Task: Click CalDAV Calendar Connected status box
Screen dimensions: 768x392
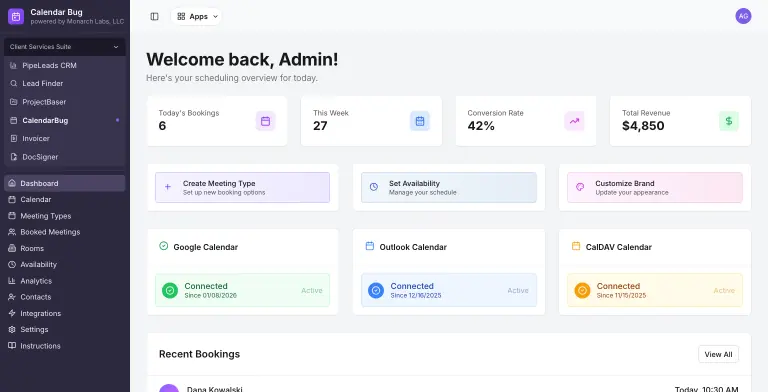Action: pos(655,290)
